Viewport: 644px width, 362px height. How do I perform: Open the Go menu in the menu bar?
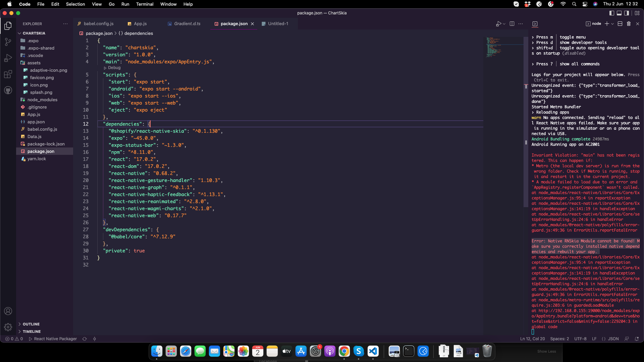point(111,4)
